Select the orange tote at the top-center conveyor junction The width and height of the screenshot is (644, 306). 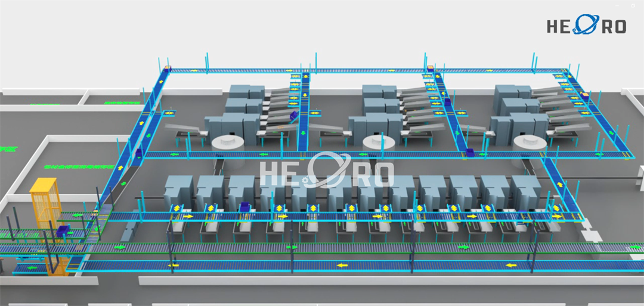click(x=430, y=69)
